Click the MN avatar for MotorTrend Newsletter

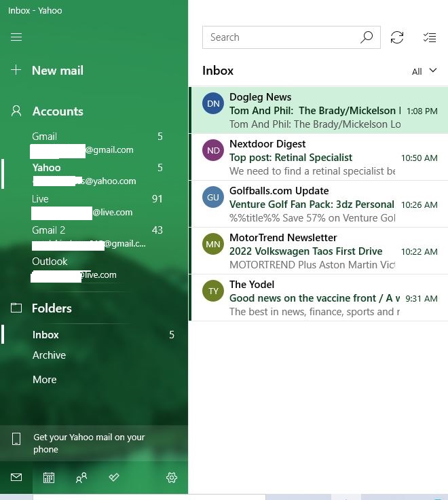point(213,244)
